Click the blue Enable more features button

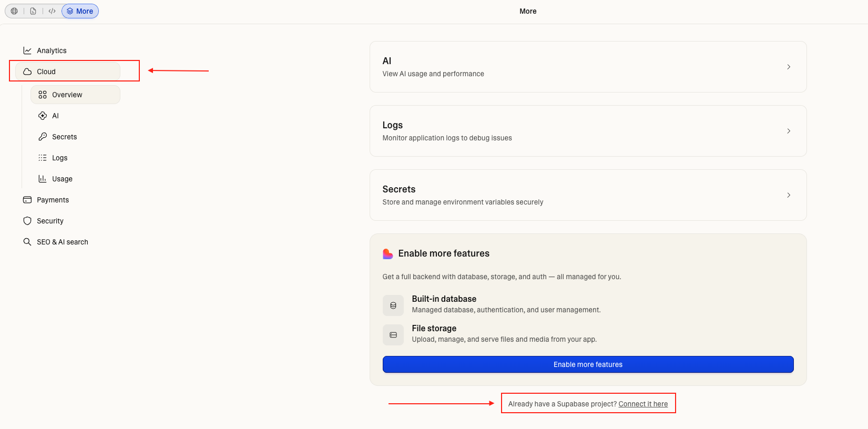pos(588,364)
